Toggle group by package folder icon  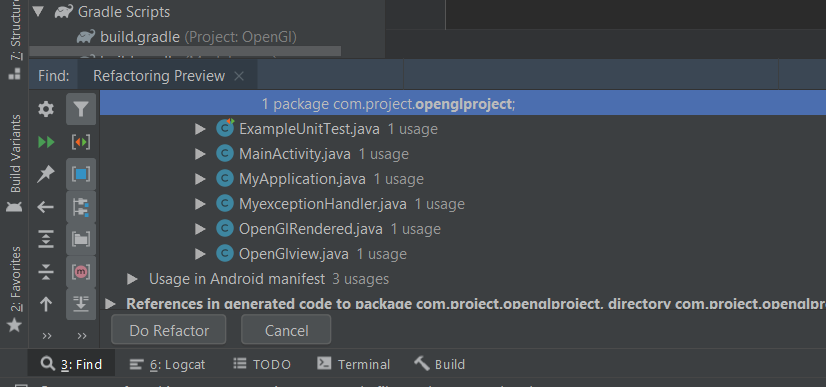[x=81, y=240]
